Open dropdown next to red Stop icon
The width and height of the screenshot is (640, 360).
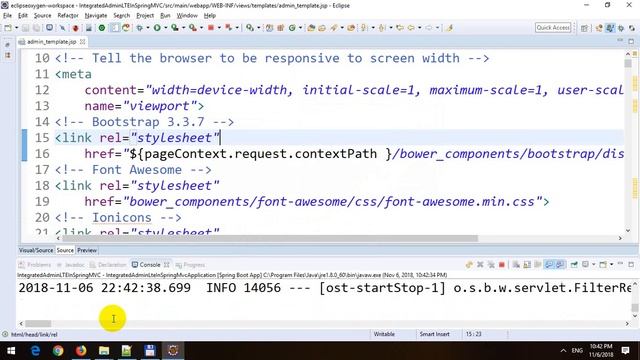pos(219,28)
